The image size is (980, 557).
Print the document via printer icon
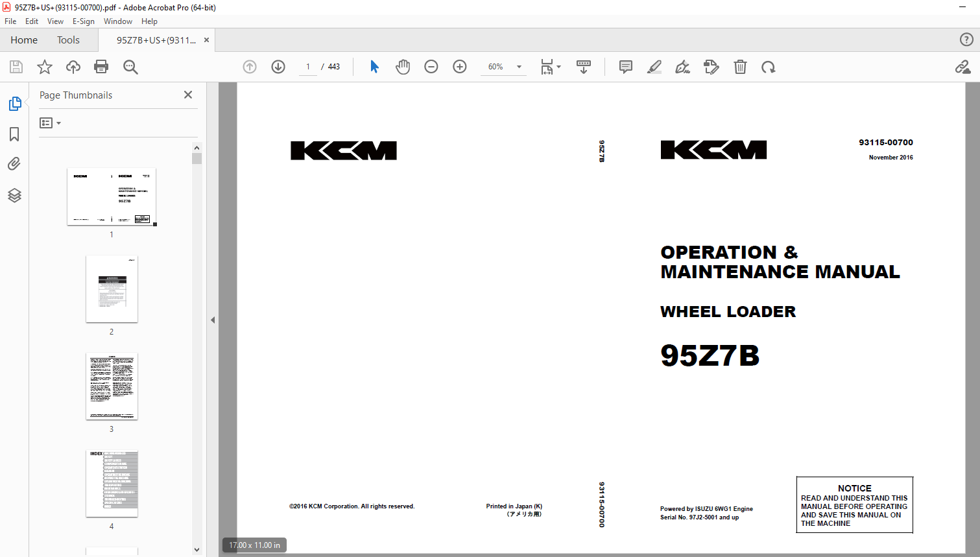point(101,67)
